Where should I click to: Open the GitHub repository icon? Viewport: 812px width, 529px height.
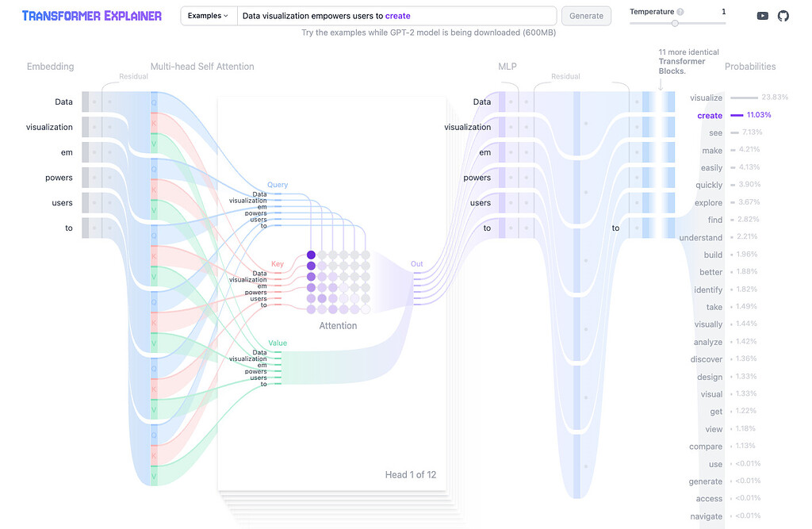pyautogui.click(x=783, y=16)
